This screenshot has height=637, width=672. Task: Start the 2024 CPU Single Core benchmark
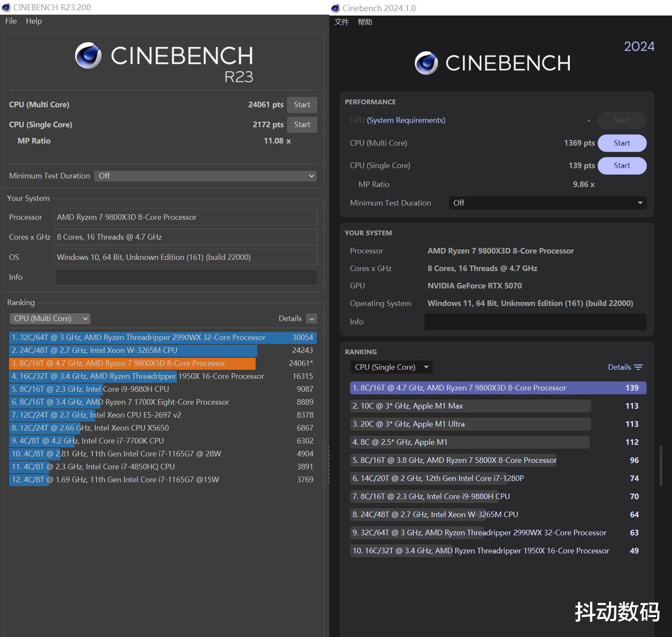622,165
